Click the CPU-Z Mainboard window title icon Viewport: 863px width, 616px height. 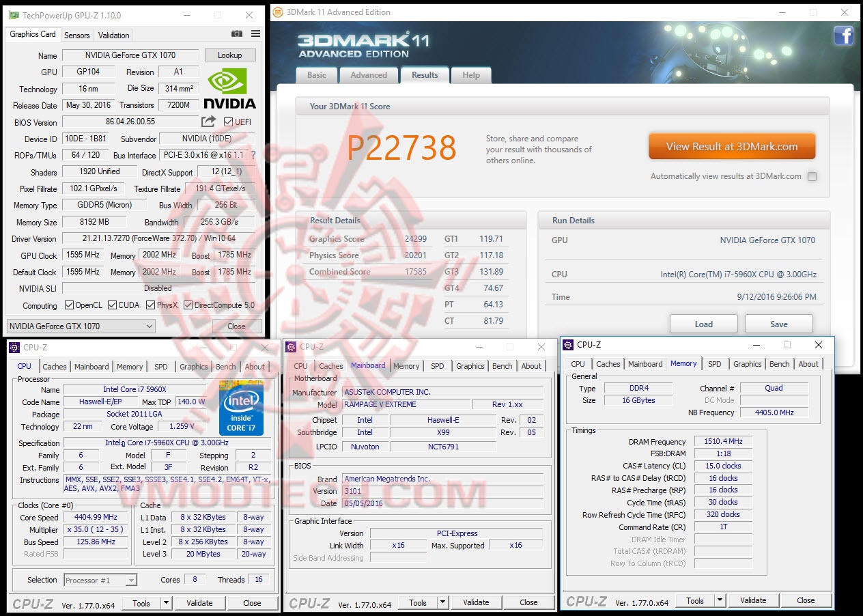point(291,347)
